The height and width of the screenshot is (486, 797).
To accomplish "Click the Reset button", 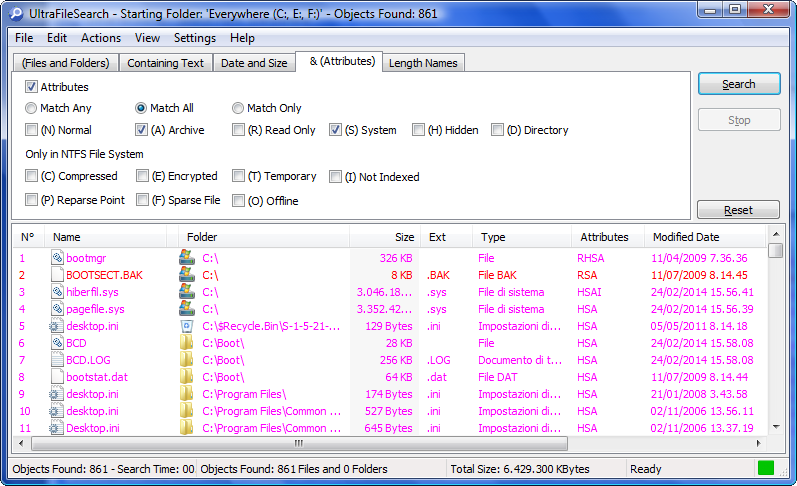I will pos(738,209).
